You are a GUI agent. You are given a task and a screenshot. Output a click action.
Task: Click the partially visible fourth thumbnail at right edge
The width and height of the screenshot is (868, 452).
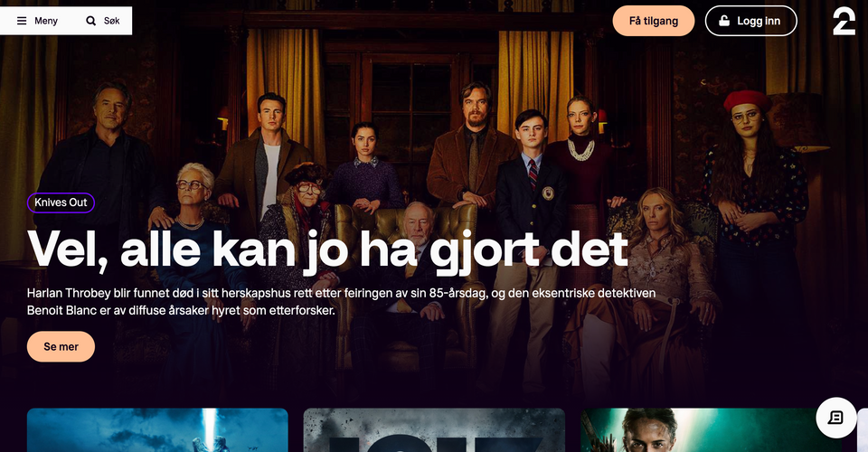click(863, 430)
